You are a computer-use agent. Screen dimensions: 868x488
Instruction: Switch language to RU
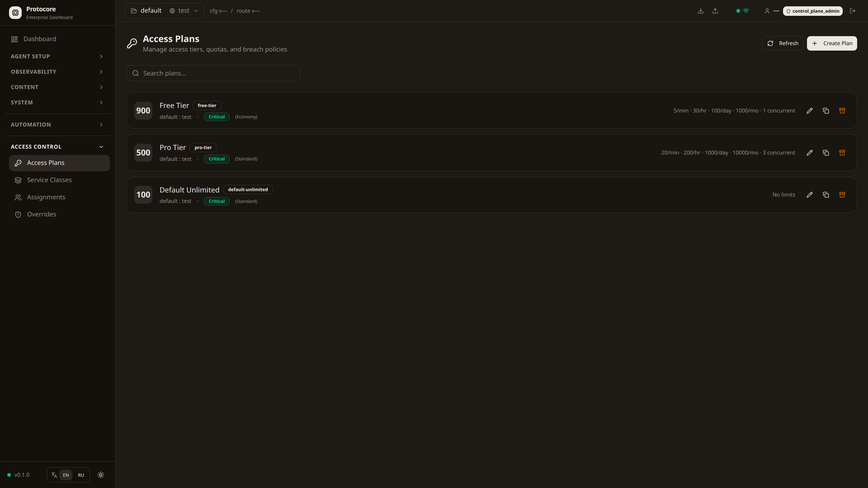(x=81, y=475)
